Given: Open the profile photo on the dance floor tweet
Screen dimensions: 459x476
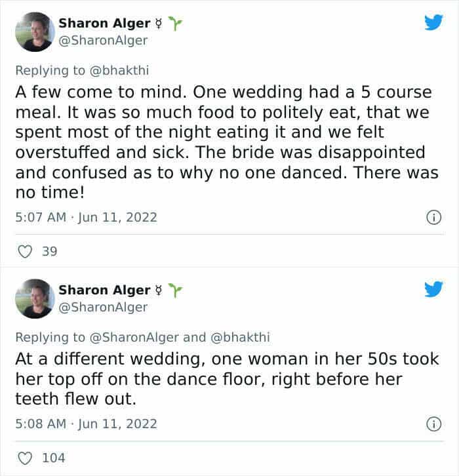Looking at the screenshot, I should [x=34, y=298].
